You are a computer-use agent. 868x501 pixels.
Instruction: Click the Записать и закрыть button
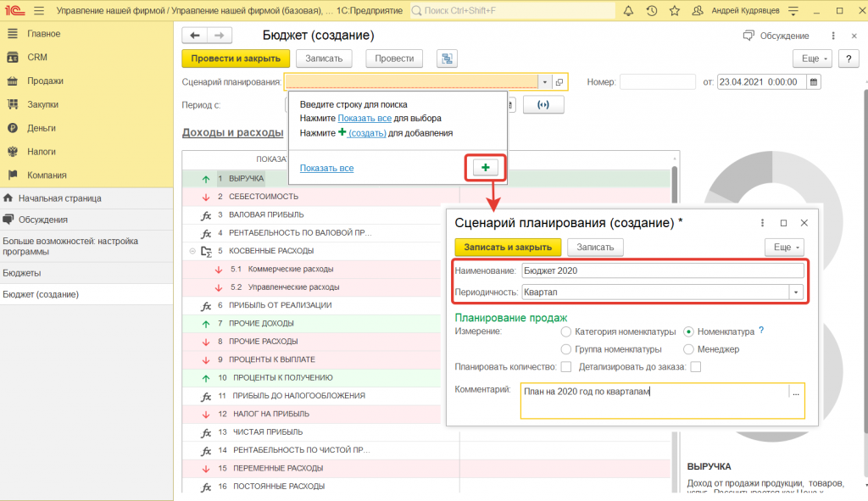pos(508,247)
